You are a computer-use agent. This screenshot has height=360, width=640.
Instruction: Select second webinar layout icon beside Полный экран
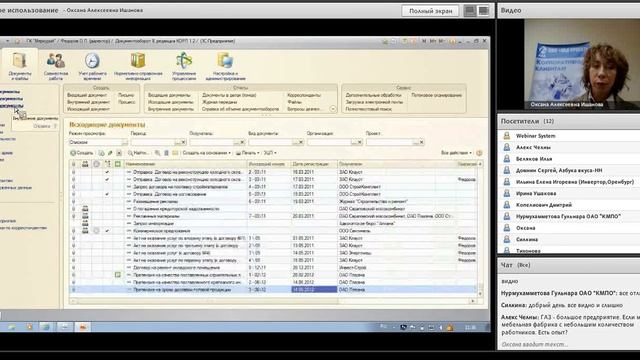pos(483,11)
